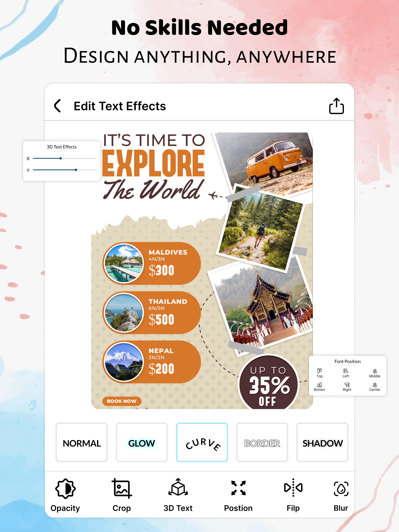399x532 pixels.
Task: Align font to Right
Action: (347, 387)
